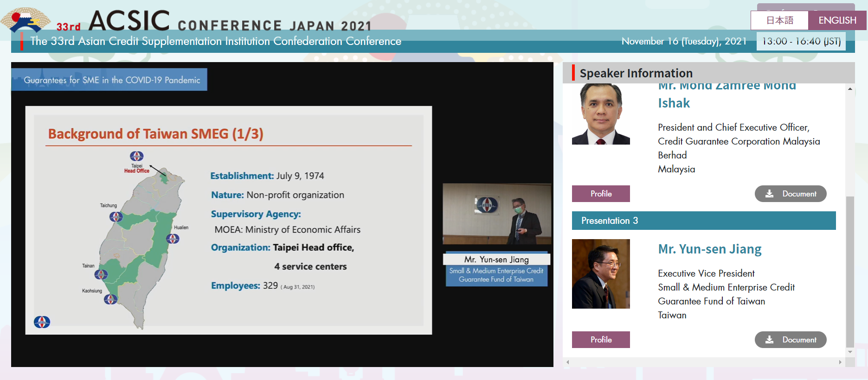Click the Employees: 329 text
Viewport: 868px width, 380px height.
point(263,286)
